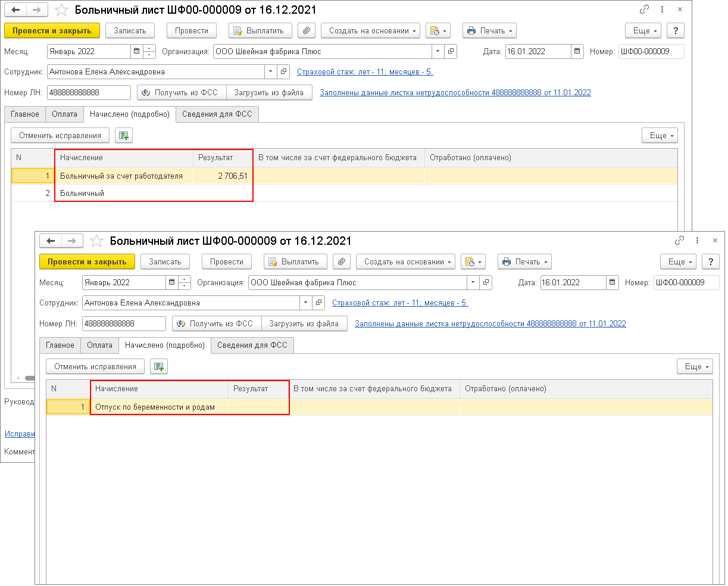Click the paperclip attachments icon in the front window
The width and height of the screenshot is (728, 586).
(342, 262)
